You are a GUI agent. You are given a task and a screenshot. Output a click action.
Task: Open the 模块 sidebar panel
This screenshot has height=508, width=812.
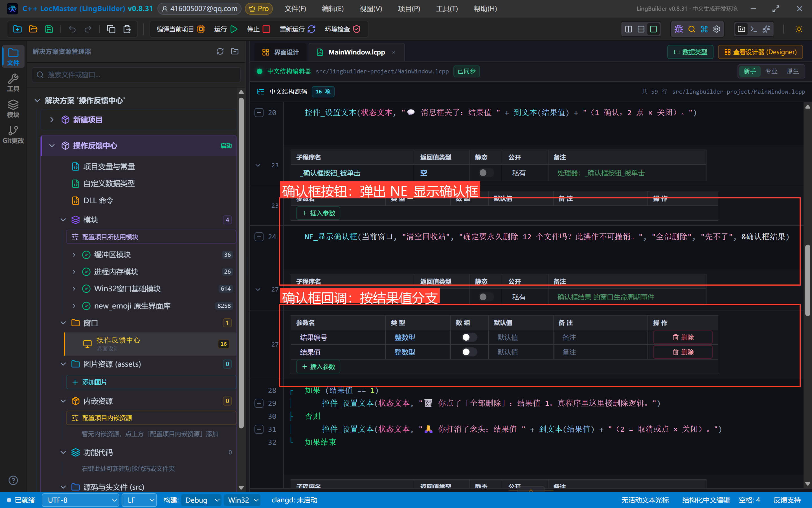[13, 109]
